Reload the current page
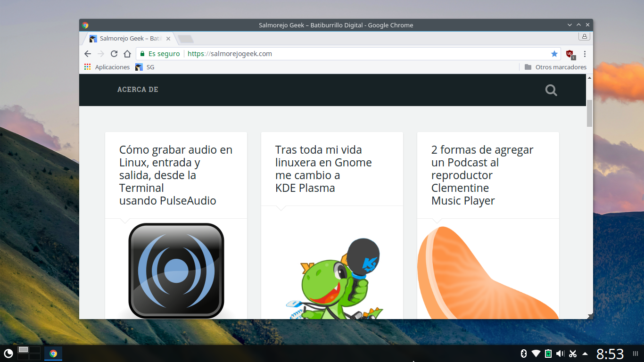The width and height of the screenshot is (644, 362). (x=114, y=54)
